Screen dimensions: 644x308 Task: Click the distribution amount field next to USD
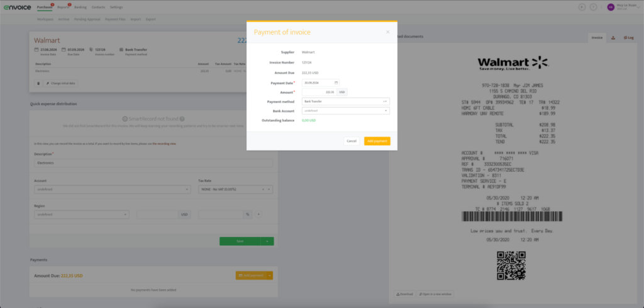tap(157, 214)
